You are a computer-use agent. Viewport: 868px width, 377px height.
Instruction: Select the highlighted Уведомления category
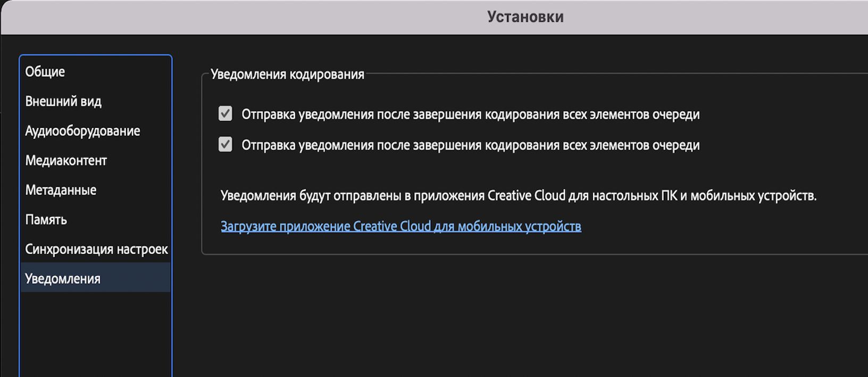coord(63,278)
